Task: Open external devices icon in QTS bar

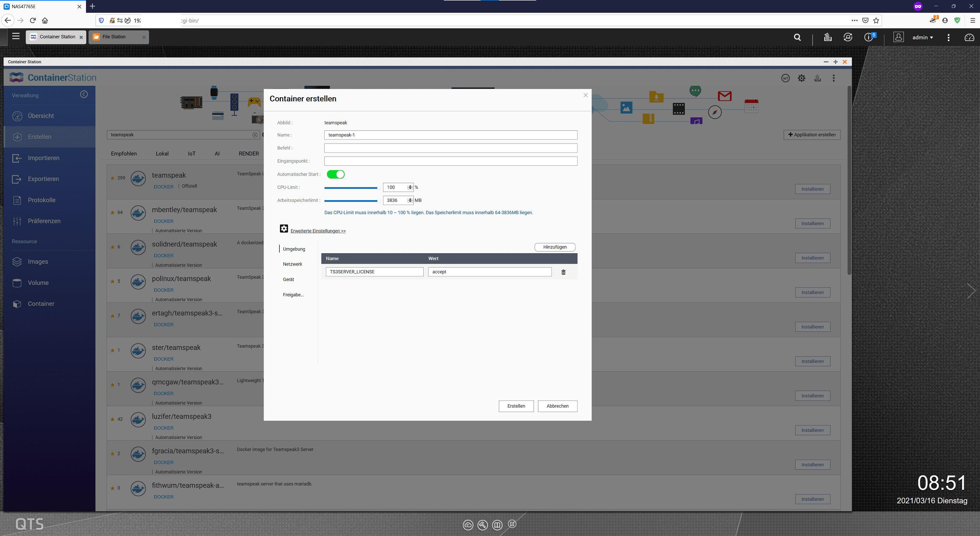Action: pyautogui.click(x=848, y=37)
